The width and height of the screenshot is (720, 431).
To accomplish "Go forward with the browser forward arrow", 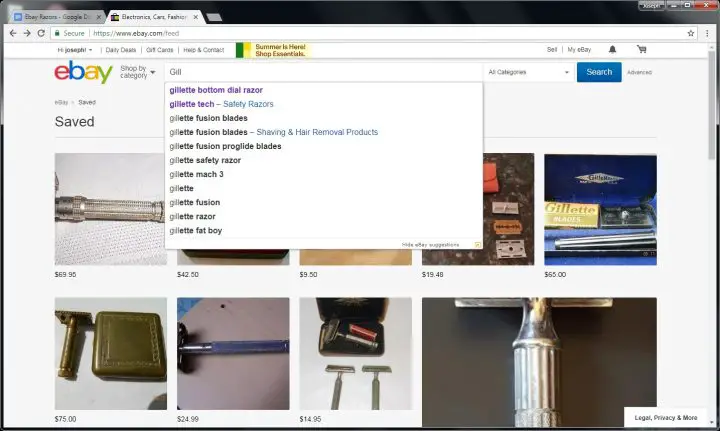I will (27, 33).
